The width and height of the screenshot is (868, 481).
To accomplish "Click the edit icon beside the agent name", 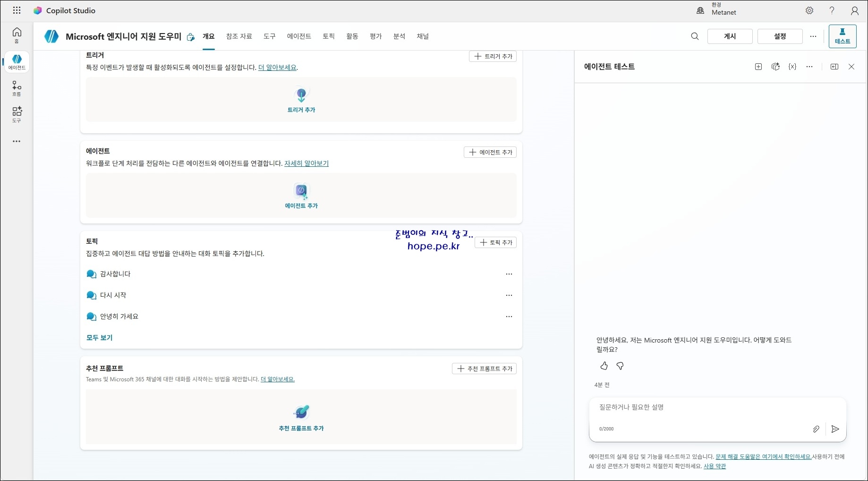I will [x=191, y=37].
